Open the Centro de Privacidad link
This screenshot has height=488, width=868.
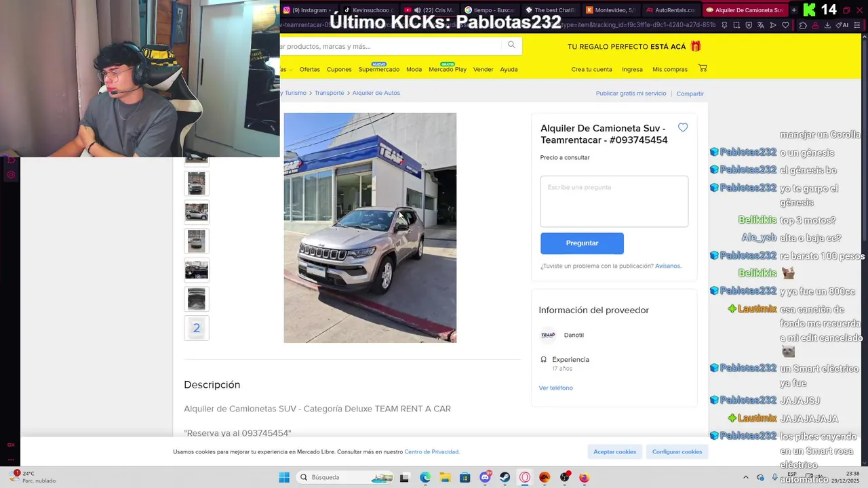pyautogui.click(x=432, y=451)
